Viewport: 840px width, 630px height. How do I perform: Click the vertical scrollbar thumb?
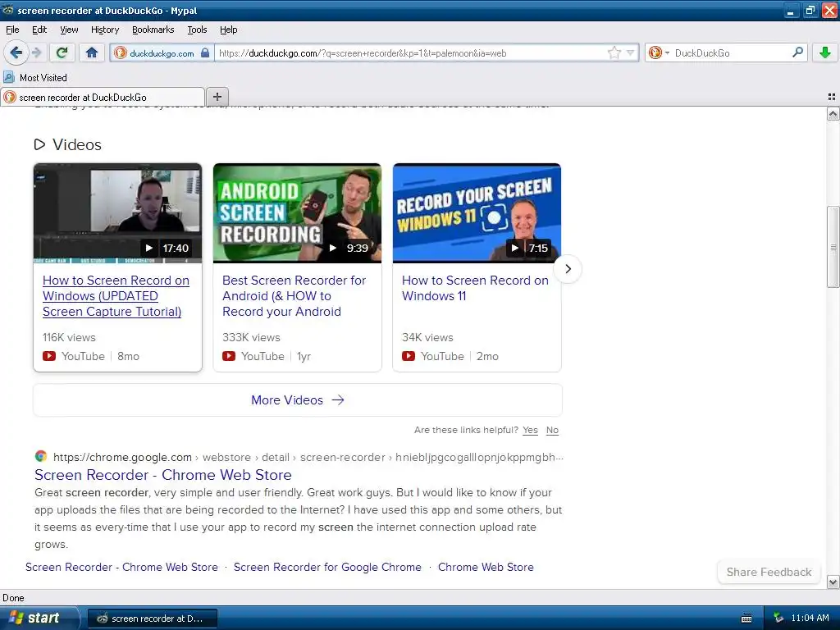click(833, 247)
